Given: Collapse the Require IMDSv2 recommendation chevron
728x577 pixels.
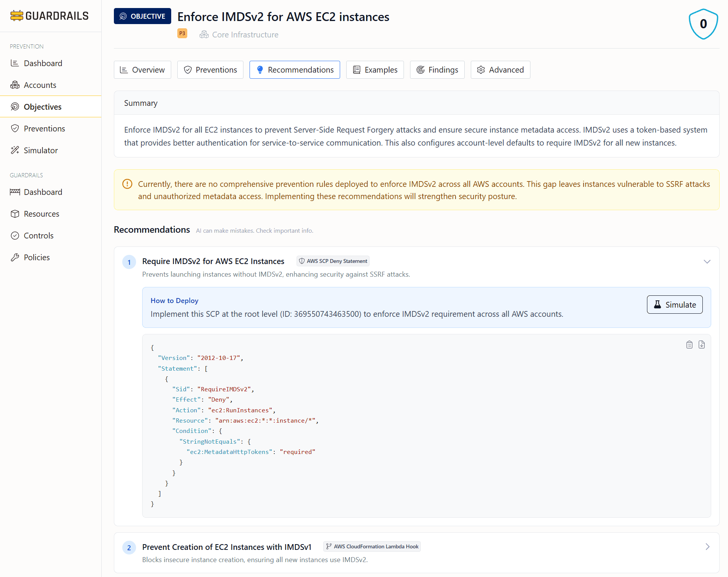Looking at the screenshot, I should click(707, 262).
